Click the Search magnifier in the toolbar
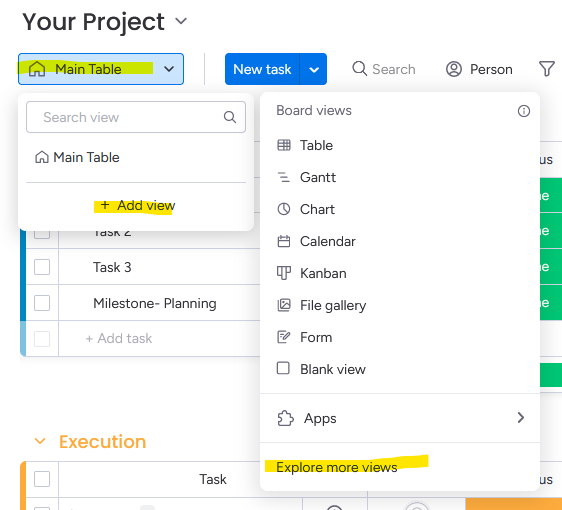This screenshot has height=510, width=562. pos(359,68)
